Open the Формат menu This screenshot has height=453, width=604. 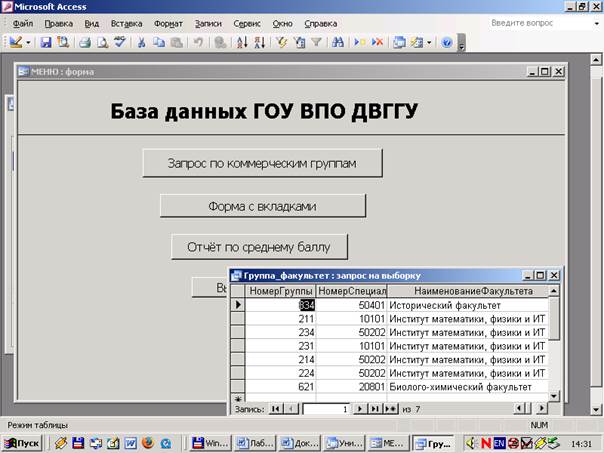tap(168, 23)
